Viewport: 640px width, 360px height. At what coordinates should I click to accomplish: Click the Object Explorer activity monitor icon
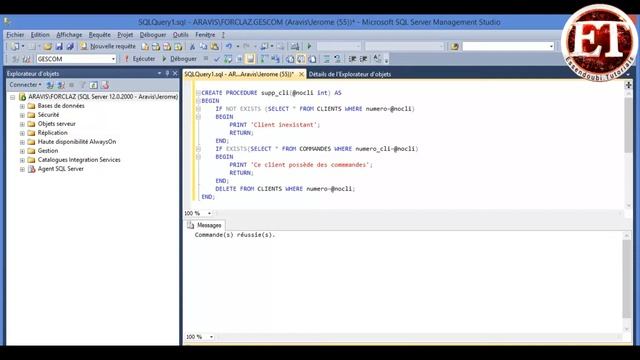(105, 85)
